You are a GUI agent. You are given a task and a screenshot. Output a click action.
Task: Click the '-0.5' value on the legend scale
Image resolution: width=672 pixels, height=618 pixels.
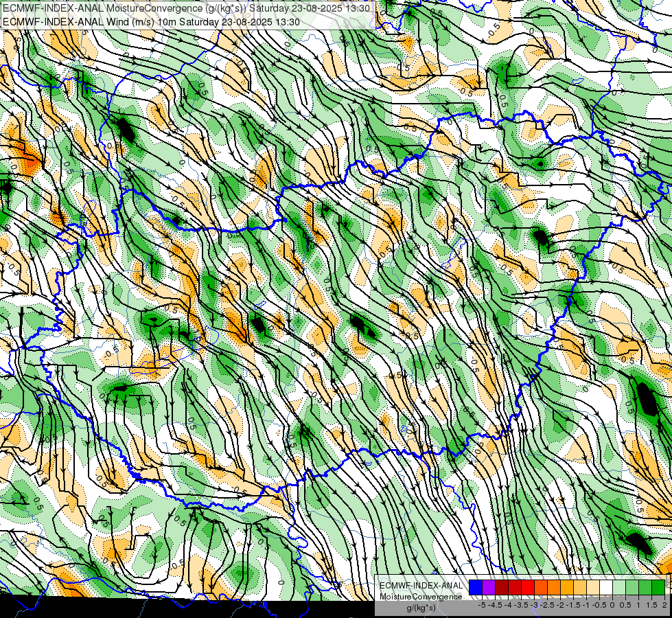coord(599,605)
